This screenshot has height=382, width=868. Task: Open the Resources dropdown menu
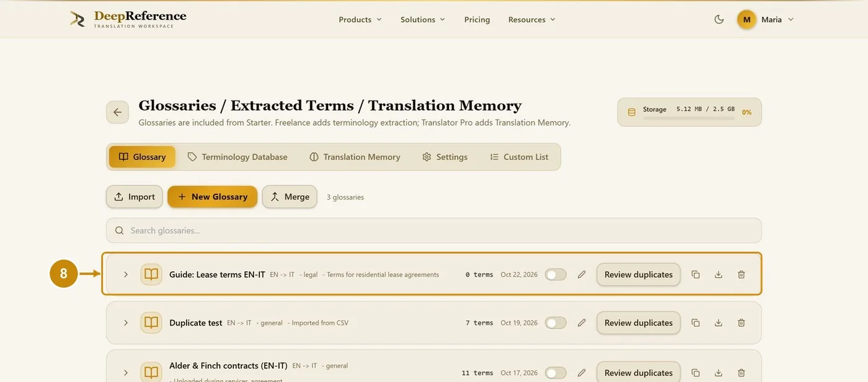coord(532,19)
